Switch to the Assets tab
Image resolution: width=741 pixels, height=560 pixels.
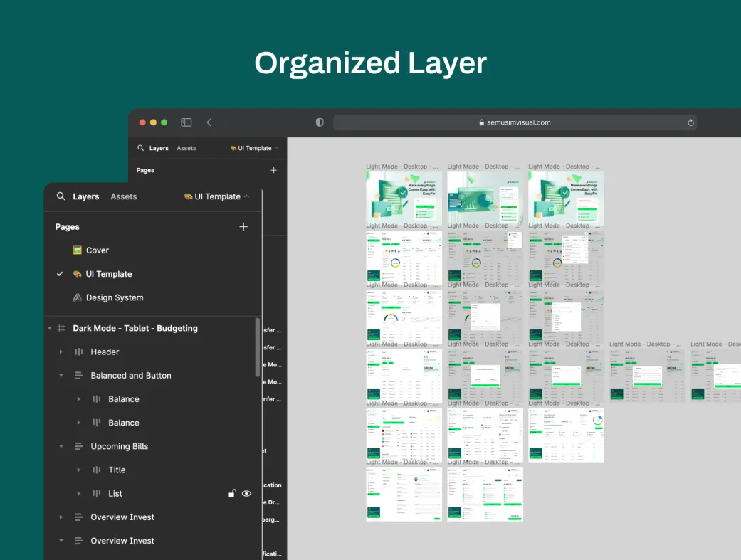[x=123, y=196]
